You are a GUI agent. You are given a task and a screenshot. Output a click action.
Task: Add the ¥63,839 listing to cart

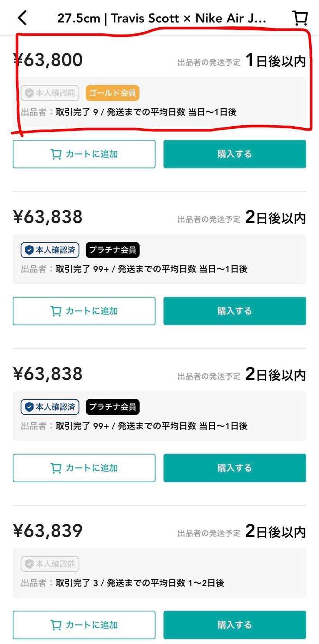(x=84, y=625)
